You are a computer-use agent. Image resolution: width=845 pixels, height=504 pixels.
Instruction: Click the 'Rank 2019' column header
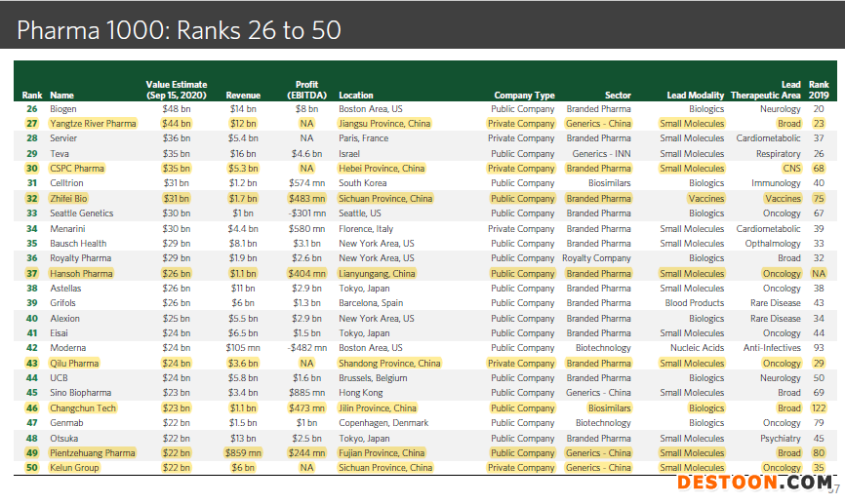[x=818, y=91]
